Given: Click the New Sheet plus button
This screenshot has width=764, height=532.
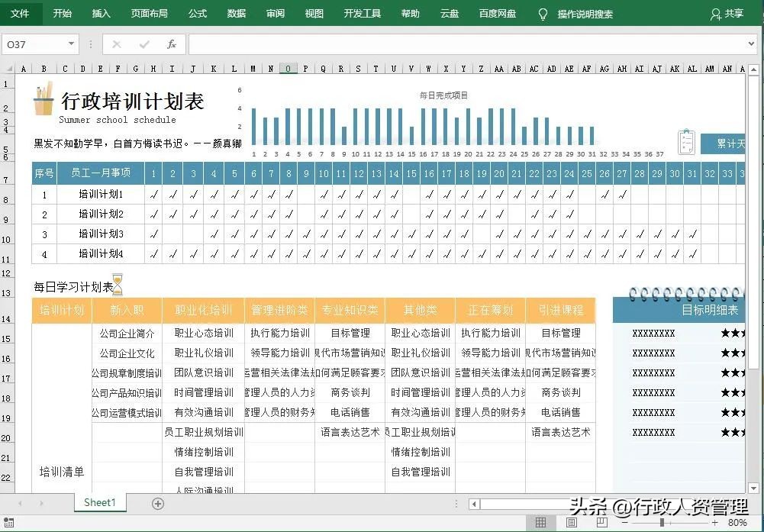Looking at the screenshot, I should point(157,502).
